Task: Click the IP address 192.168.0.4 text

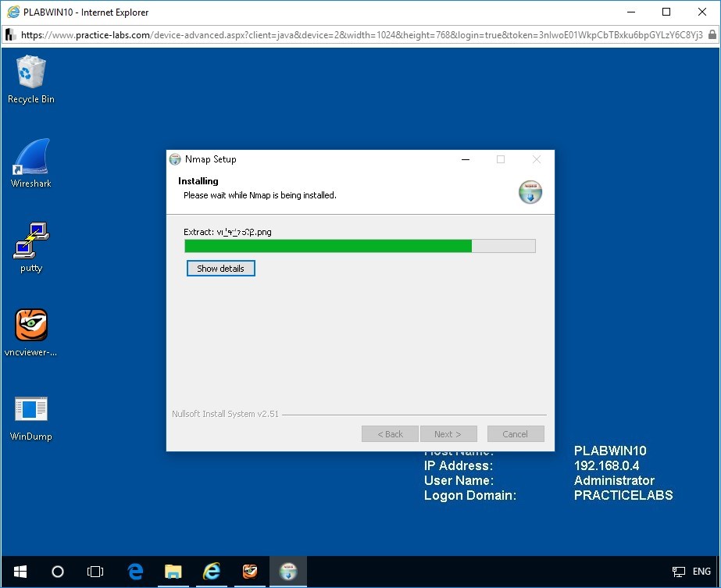Action: tap(606, 465)
